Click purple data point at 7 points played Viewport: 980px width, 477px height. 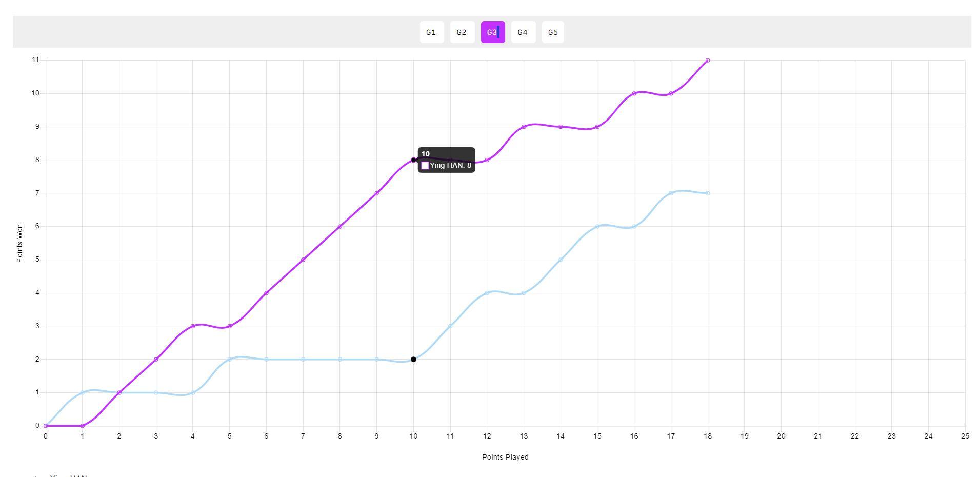point(303,260)
